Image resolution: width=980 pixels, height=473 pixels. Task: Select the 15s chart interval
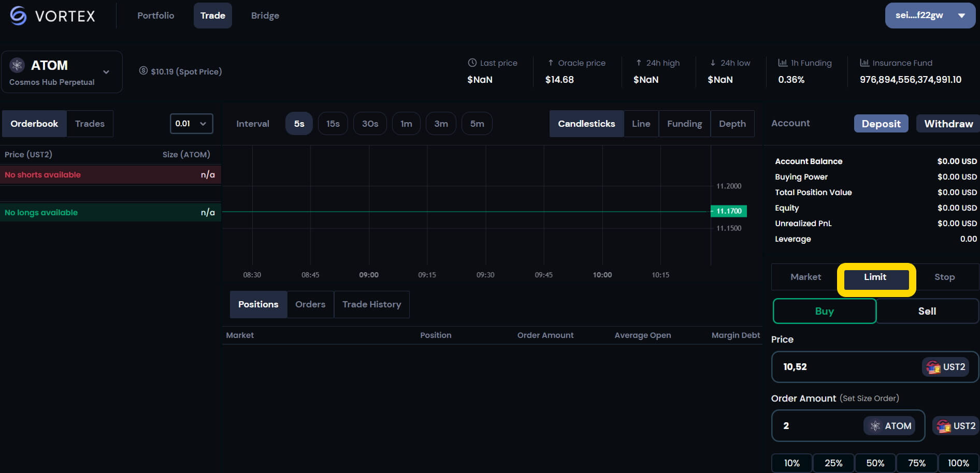coord(333,124)
